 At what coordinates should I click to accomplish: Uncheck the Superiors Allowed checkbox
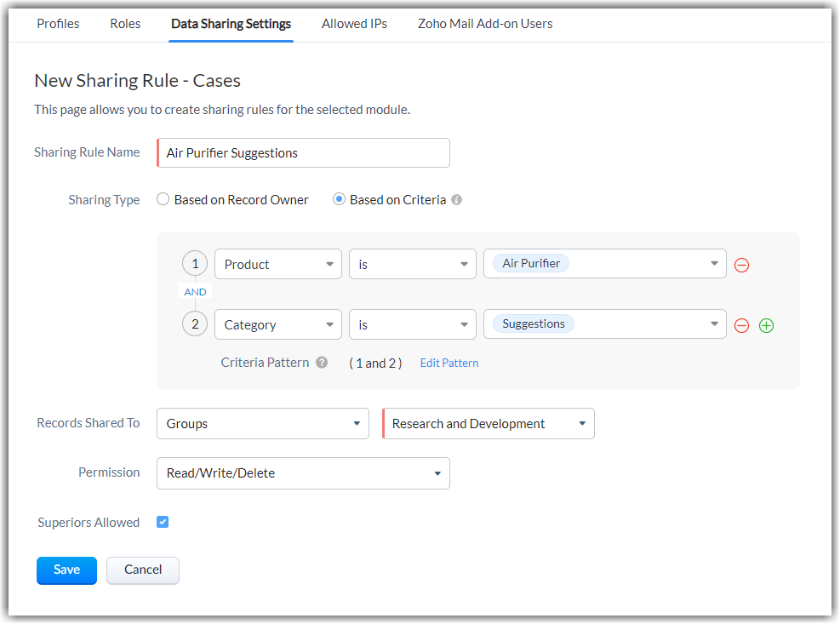163,522
